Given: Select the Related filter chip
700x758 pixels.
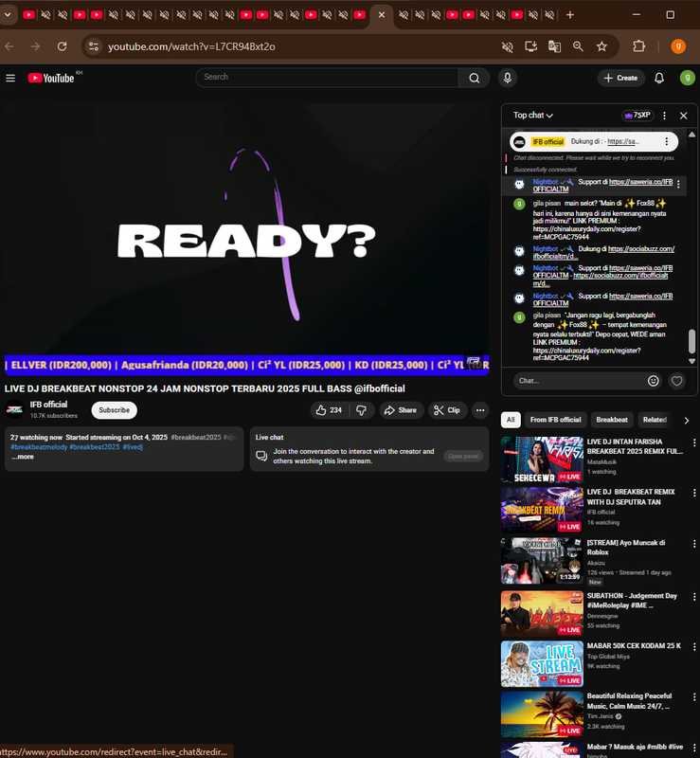Looking at the screenshot, I should pos(655,420).
